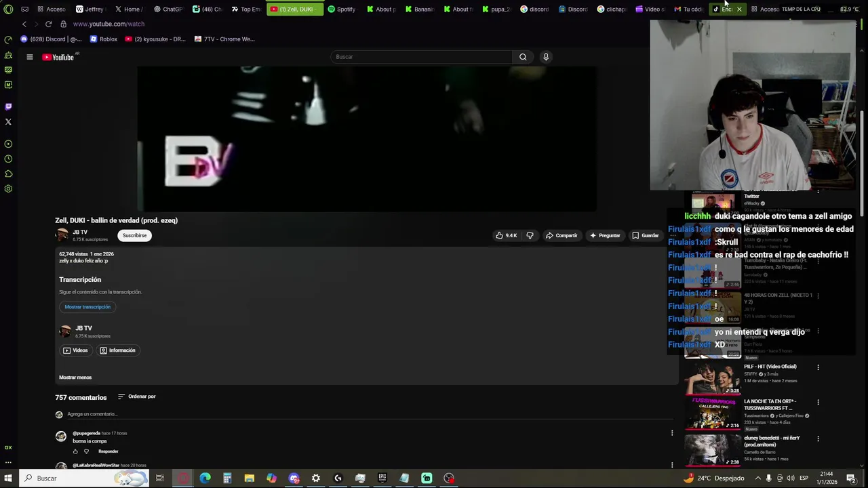The width and height of the screenshot is (868, 488).
Task: Like the video with thumbs up 9.4 K
Action: tap(507, 235)
